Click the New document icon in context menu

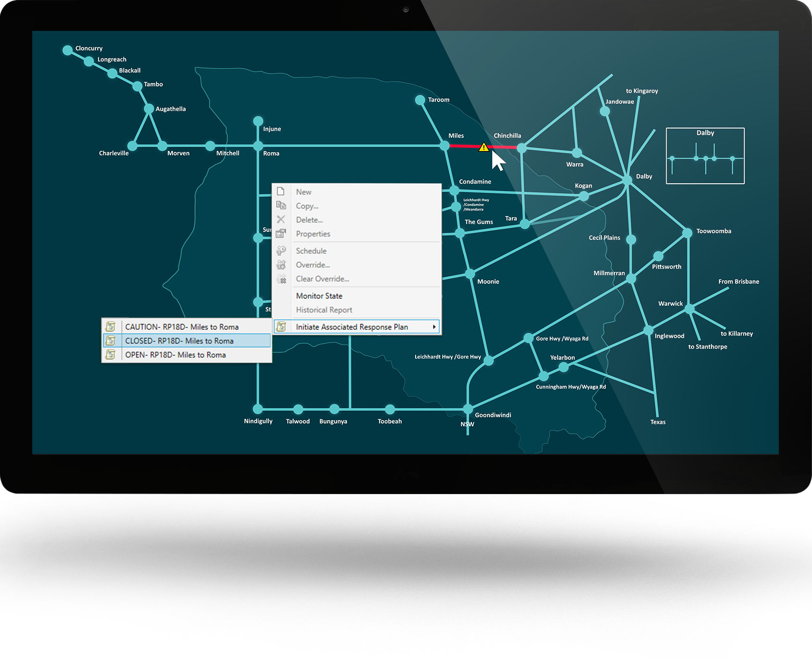[280, 192]
